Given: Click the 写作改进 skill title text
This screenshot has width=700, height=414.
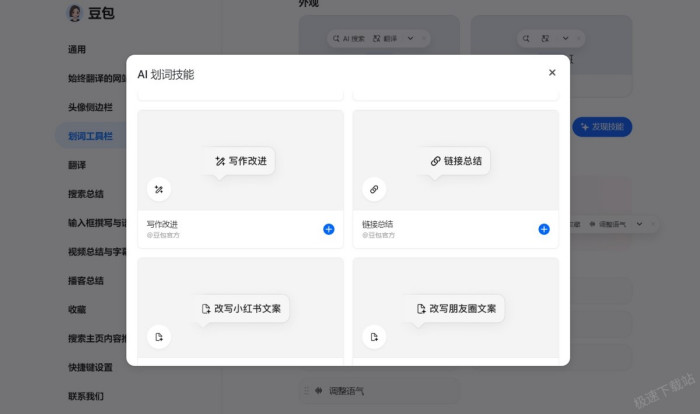Looking at the screenshot, I should pos(162,224).
